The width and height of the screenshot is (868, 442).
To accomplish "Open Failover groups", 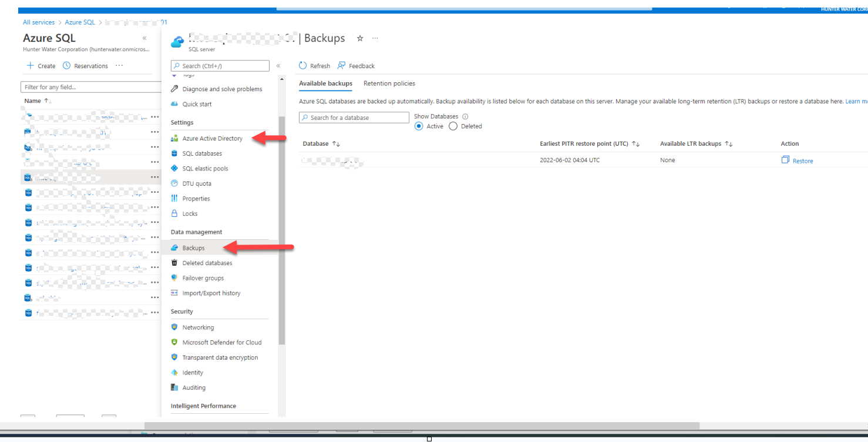I will click(x=203, y=278).
